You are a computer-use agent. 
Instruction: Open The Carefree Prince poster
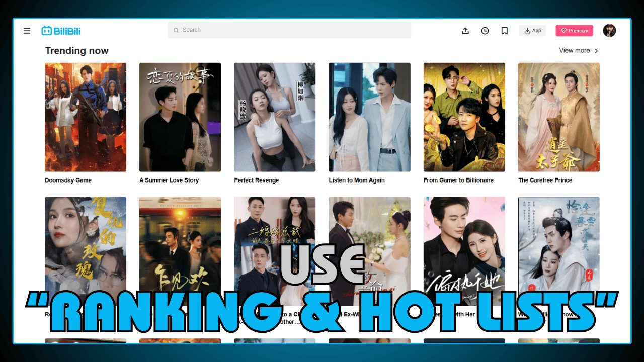point(559,117)
